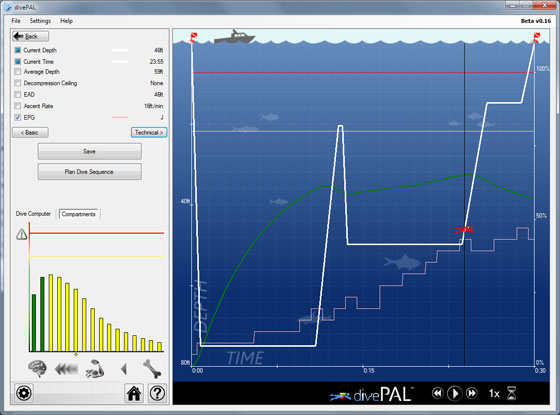The image size is (560, 415).
Task: Click the 0:15 time axis label
Action: (x=369, y=371)
